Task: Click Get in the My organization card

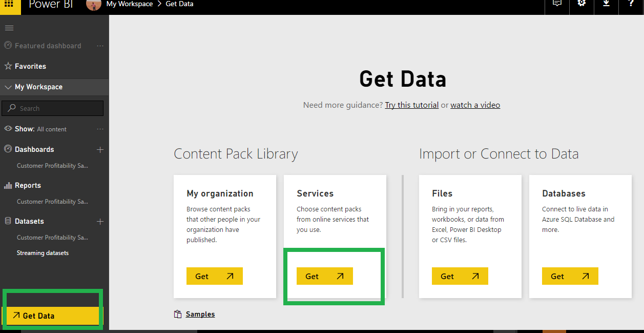Action: [215, 276]
